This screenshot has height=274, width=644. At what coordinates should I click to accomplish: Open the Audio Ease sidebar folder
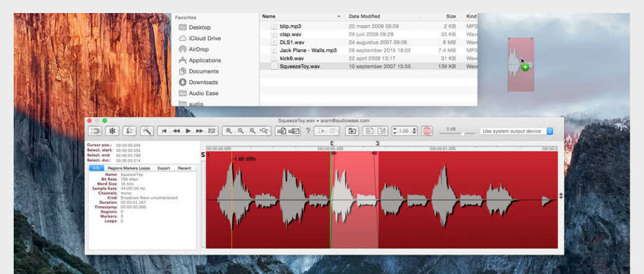[203, 93]
